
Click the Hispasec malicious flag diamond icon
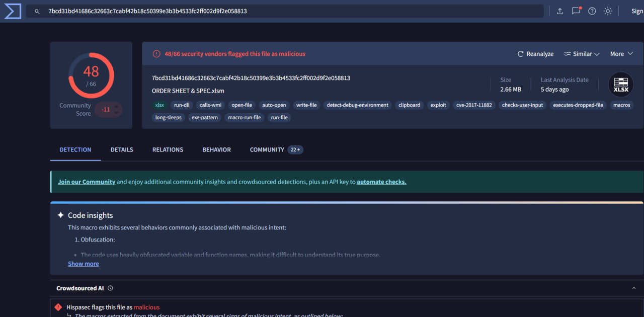click(58, 307)
